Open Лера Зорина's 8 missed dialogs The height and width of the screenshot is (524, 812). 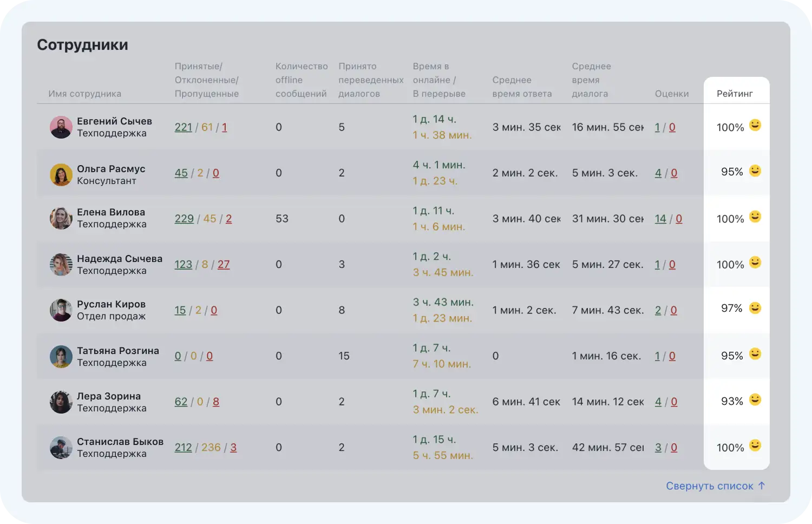(216, 402)
